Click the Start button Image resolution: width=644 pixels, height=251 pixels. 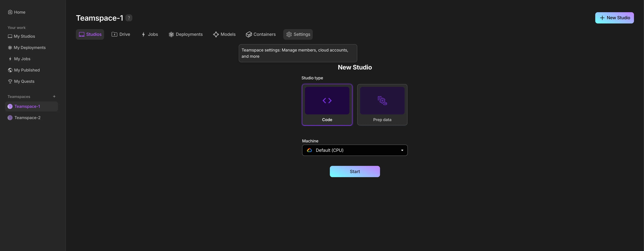355,171
